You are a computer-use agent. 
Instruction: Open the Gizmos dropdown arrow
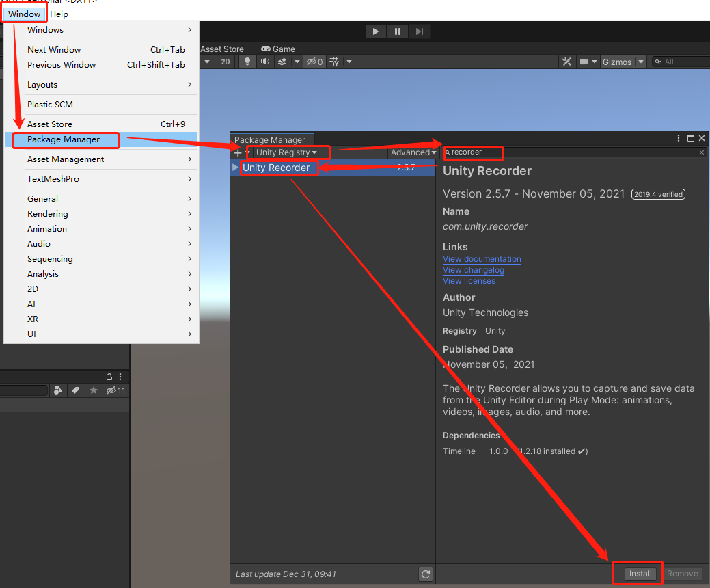pyautogui.click(x=641, y=62)
